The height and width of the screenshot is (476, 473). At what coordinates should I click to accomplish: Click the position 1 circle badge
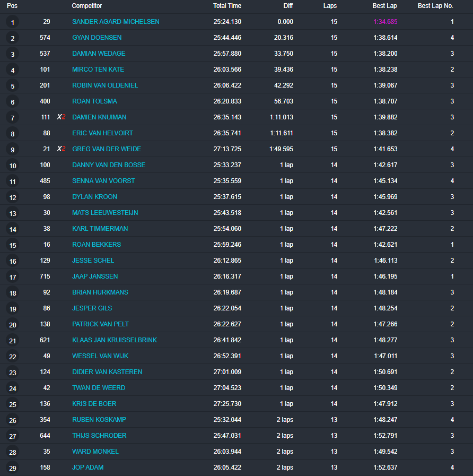(x=12, y=22)
